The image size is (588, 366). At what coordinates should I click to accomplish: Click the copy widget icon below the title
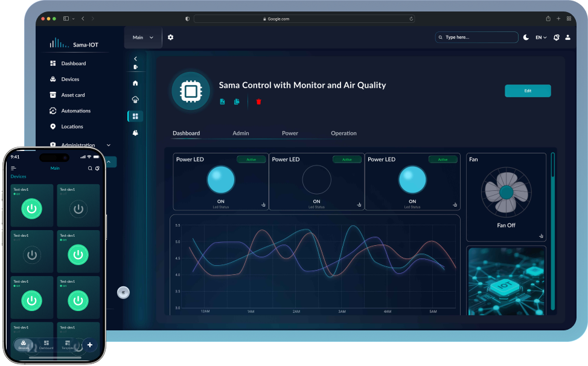tap(236, 101)
